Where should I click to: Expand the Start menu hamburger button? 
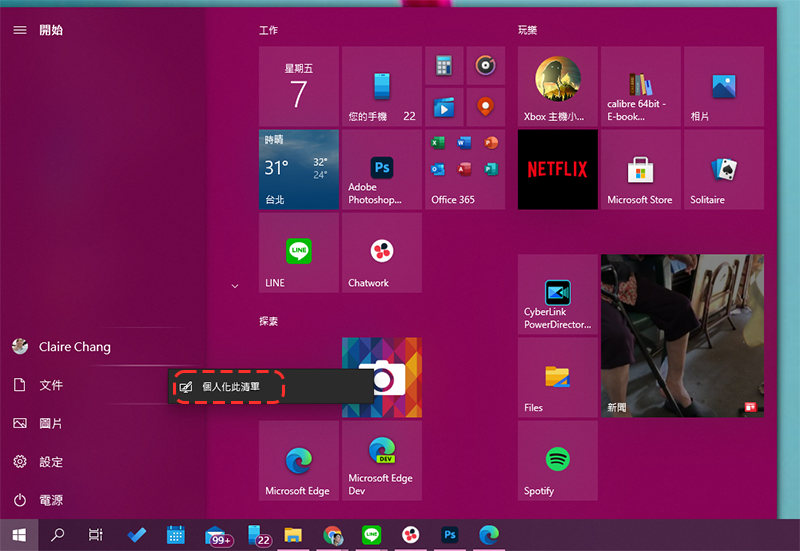[x=19, y=30]
